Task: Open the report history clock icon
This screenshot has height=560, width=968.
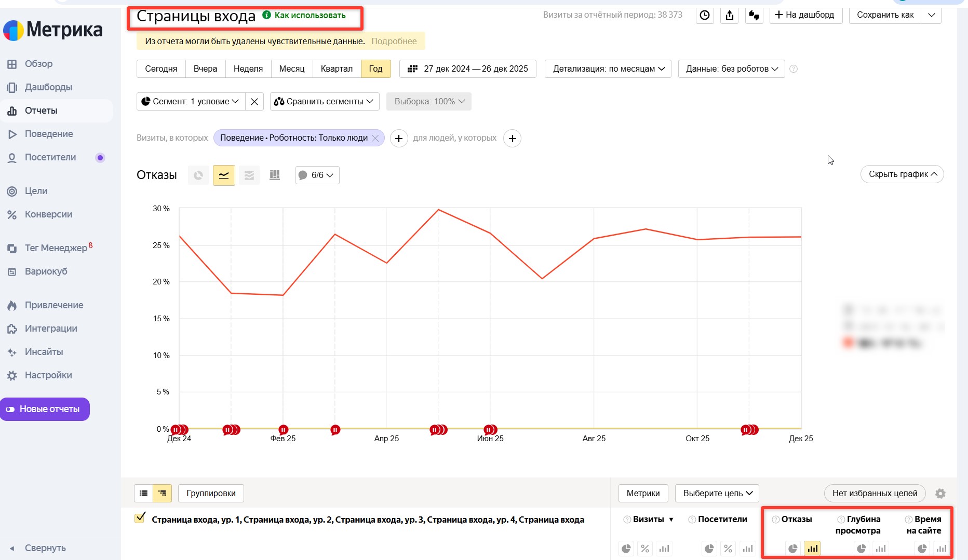Action: click(x=705, y=15)
